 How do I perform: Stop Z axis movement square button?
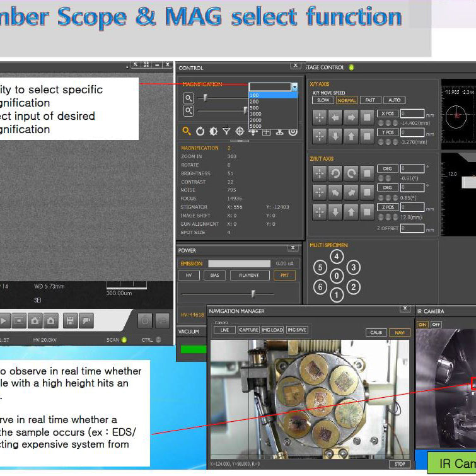(x=367, y=212)
